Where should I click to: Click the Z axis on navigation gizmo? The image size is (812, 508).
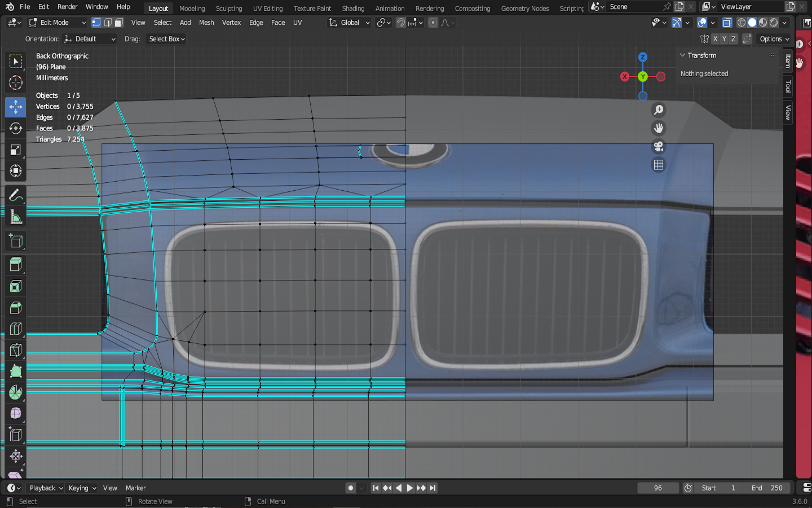[x=642, y=57]
